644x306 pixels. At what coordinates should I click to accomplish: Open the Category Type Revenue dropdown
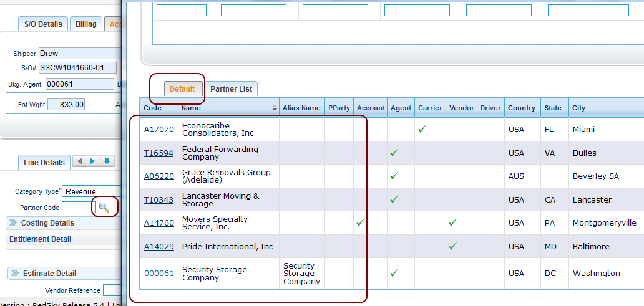click(92, 191)
